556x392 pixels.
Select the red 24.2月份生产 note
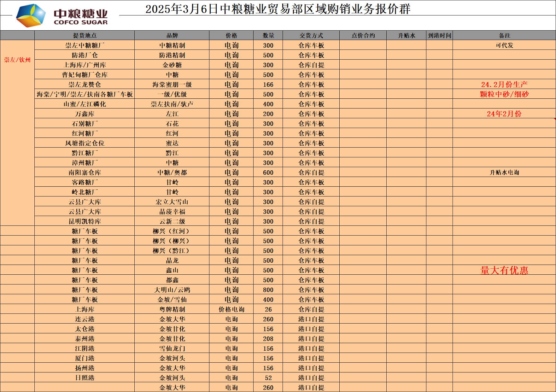click(x=504, y=85)
